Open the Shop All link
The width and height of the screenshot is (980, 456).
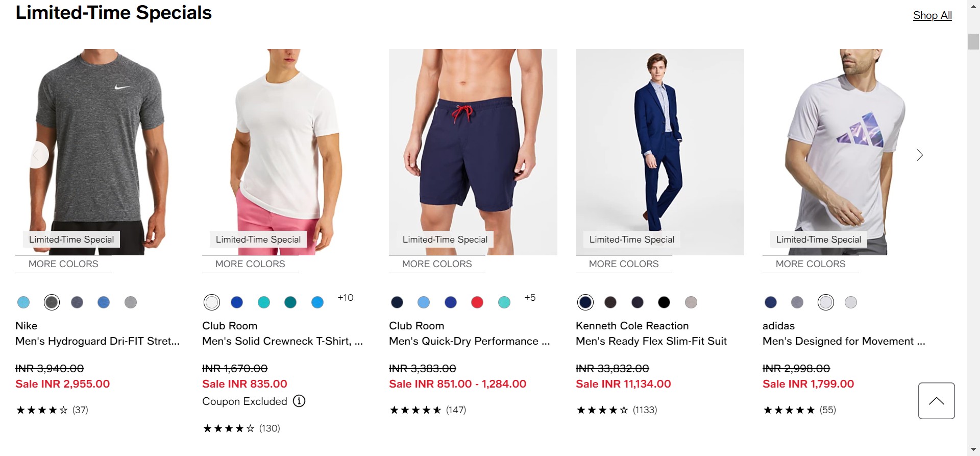point(932,15)
